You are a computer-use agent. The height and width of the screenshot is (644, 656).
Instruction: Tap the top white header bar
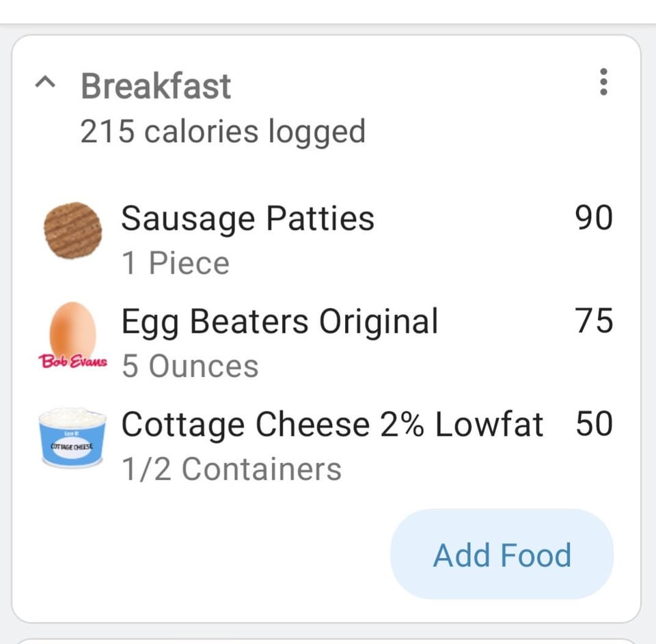coord(328,12)
